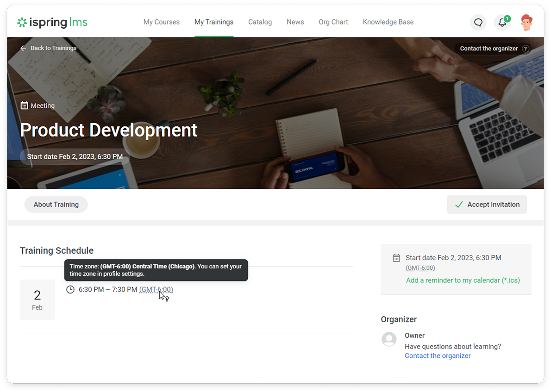Click the GMT-6:00 label in the sidebar card
Viewport: 551px width, 392px height.
pyautogui.click(x=420, y=268)
